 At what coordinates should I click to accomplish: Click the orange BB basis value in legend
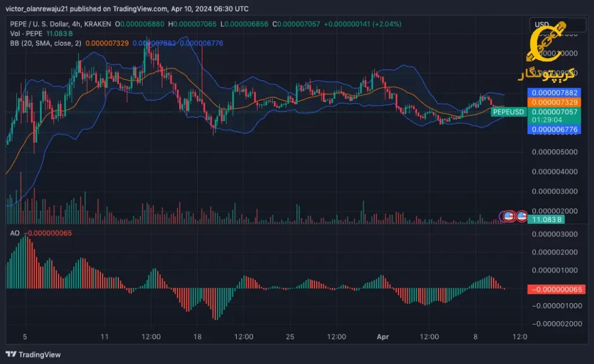tap(107, 43)
